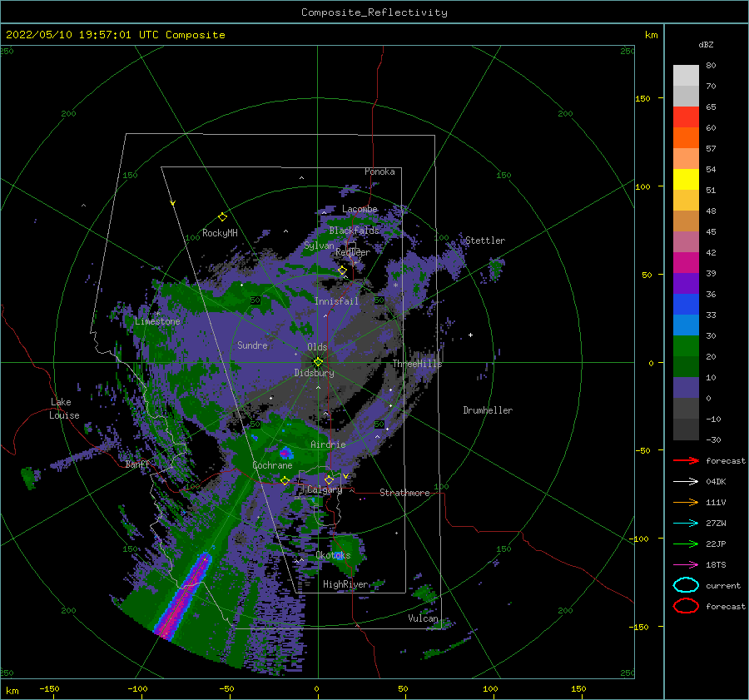Image resolution: width=749 pixels, height=700 pixels.
Task: Click the Cochrane city label
Action: click(272, 465)
